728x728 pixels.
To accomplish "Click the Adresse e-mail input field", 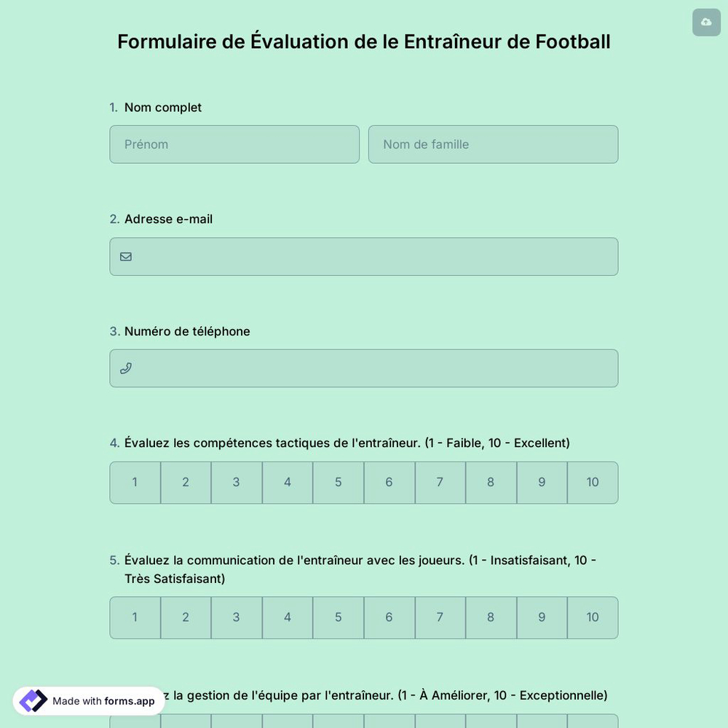I will click(x=364, y=256).
